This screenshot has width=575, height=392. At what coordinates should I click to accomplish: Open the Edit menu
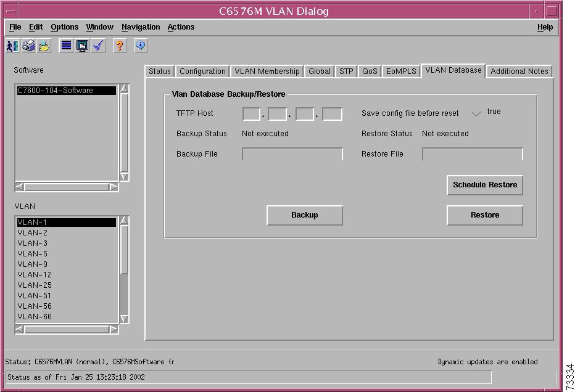(x=36, y=27)
